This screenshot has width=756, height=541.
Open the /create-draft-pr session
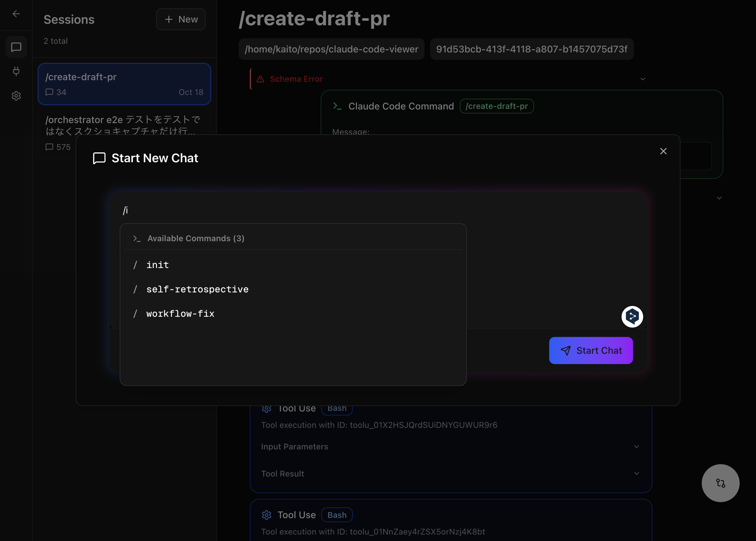pos(124,84)
